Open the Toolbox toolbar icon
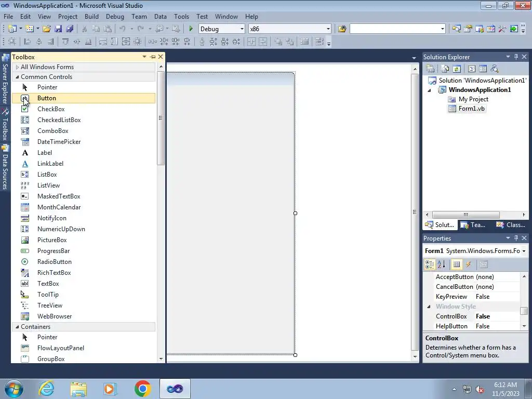The height and width of the screenshot is (399, 532). (502, 29)
